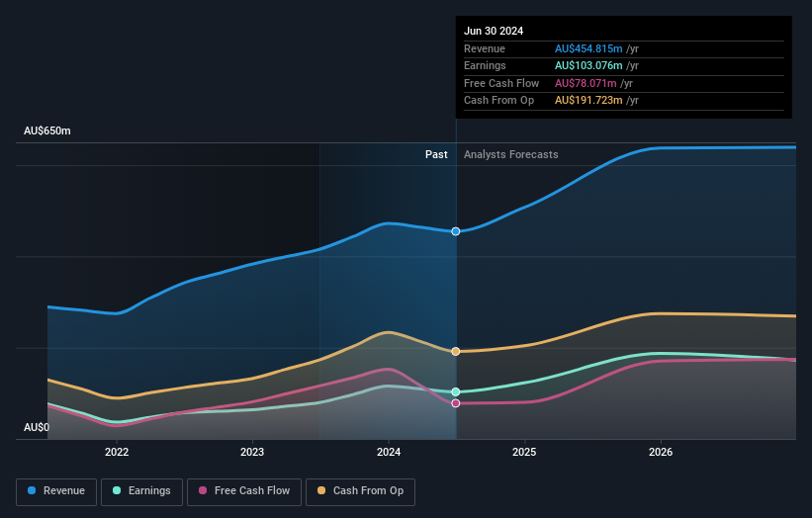Viewport: 812px width, 518px height.
Task: Click the 2024 x-axis label
Action: pyautogui.click(x=389, y=452)
